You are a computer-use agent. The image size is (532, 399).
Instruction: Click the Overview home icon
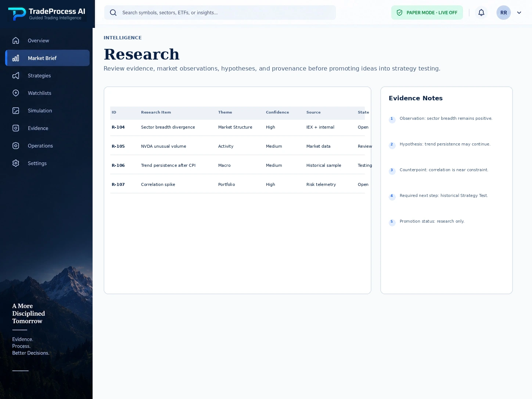[16, 40]
